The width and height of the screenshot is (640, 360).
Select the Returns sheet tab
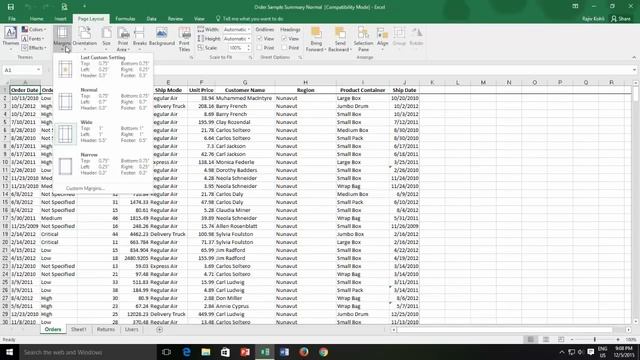tap(106, 329)
